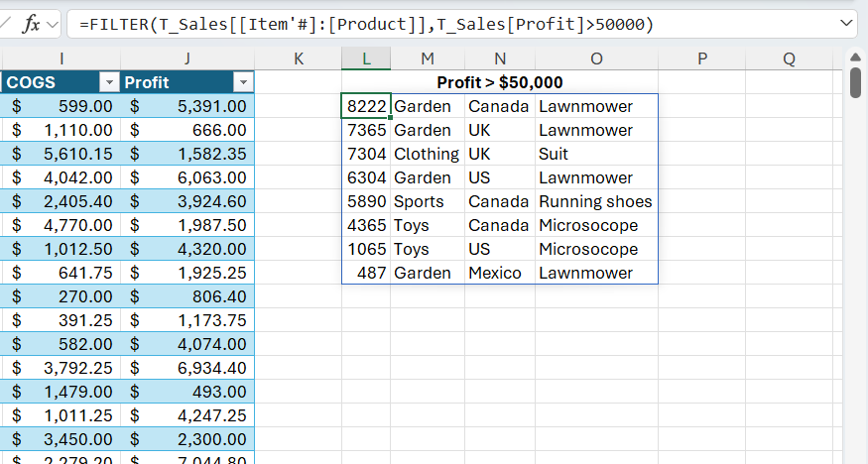Select the COGS value 1,110.00
This screenshot has height=464, width=868.
click(61, 130)
